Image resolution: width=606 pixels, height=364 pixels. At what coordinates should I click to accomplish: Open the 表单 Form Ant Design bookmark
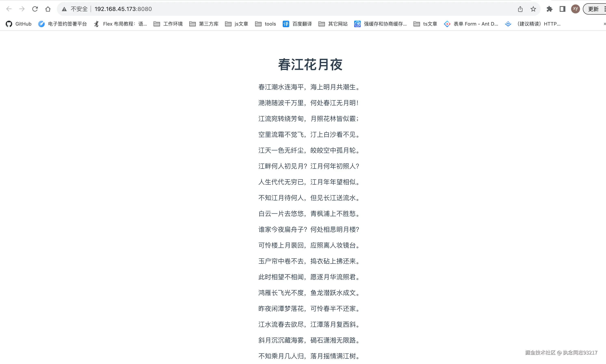pyautogui.click(x=471, y=24)
